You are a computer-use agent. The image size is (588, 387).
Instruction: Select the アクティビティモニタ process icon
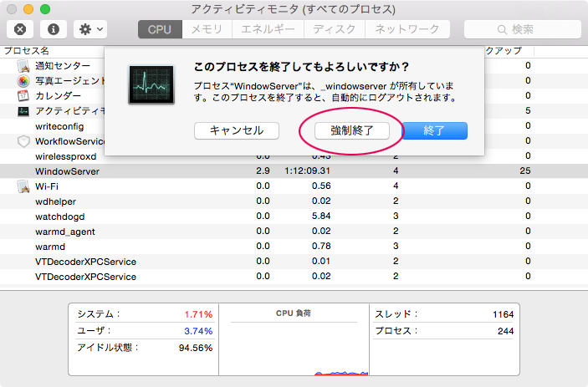pyautogui.click(x=23, y=111)
